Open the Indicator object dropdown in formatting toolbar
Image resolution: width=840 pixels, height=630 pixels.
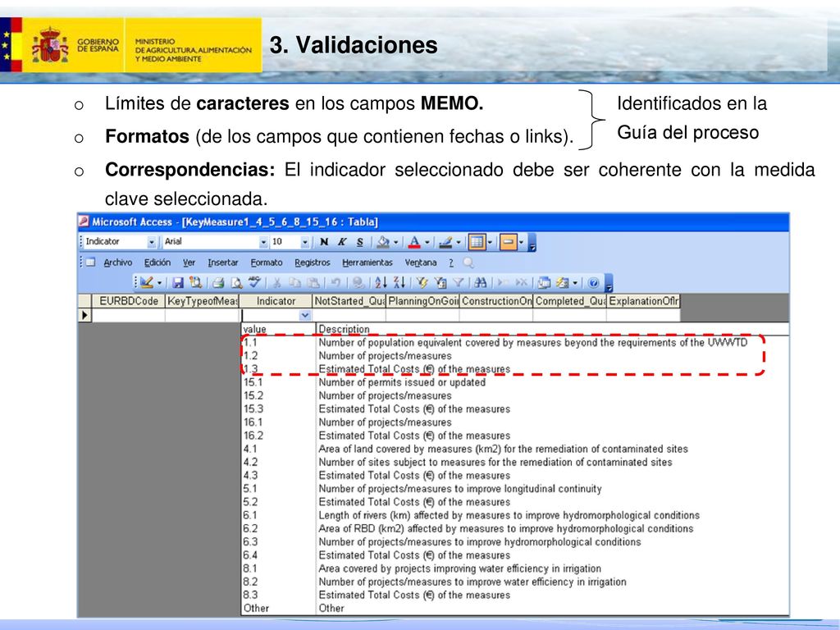click(152, 242)
